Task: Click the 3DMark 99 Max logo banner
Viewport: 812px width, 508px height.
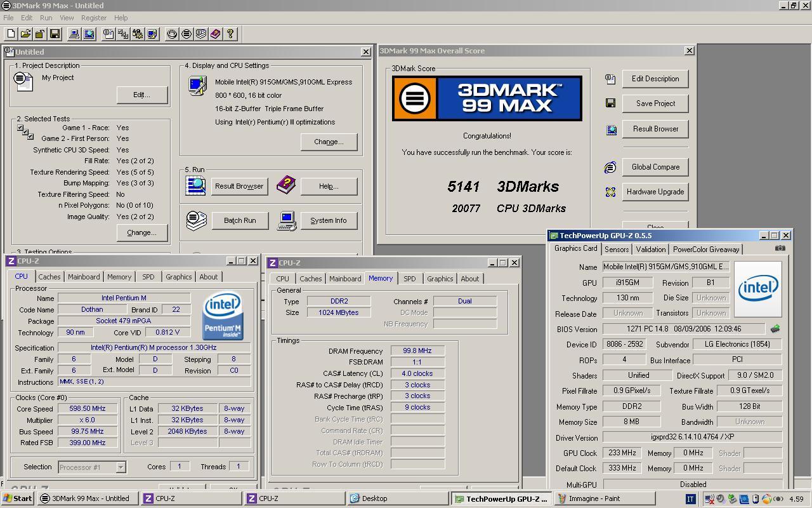Action: coord(487,98)
